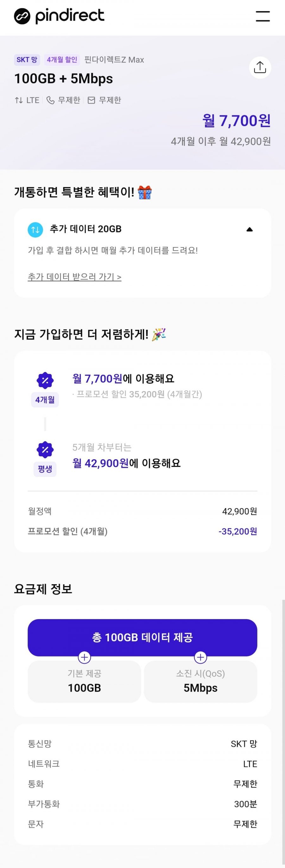Open 추가 데이터 받으러 가기 link
Screen dimensions: 285x868
[74, 277]
